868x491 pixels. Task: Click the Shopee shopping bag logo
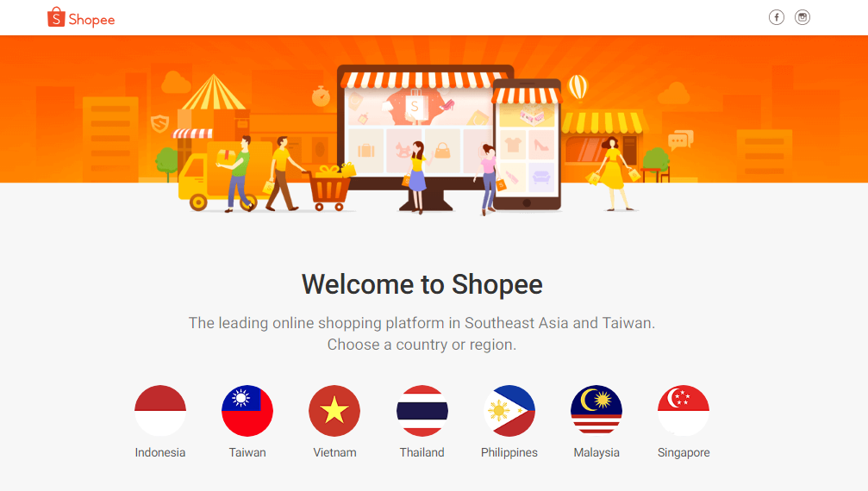pyautogui.click(x=56, y=17)
